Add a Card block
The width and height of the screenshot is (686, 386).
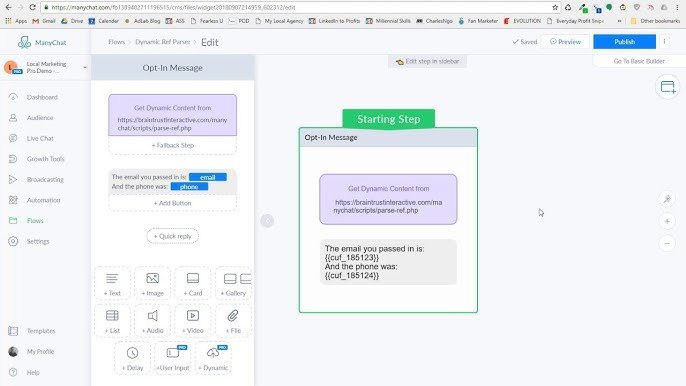(x=193, y=284)
